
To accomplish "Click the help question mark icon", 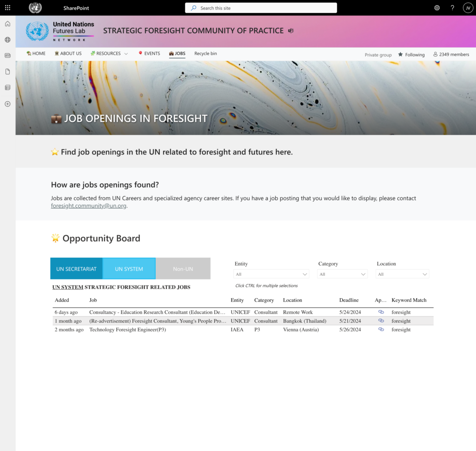I will [452, 8].
